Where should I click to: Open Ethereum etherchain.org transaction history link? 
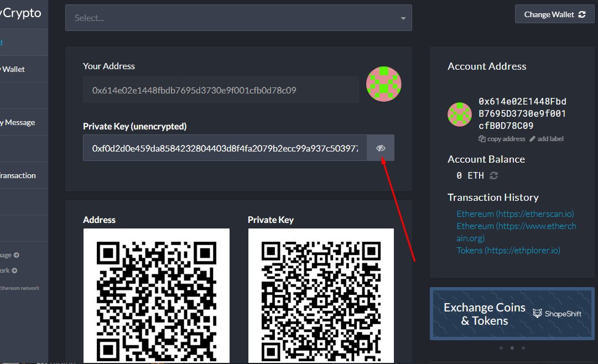(x=516, y=232)
